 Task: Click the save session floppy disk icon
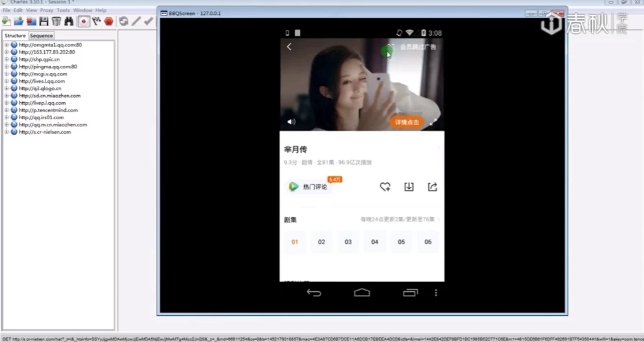pos(44,21)
